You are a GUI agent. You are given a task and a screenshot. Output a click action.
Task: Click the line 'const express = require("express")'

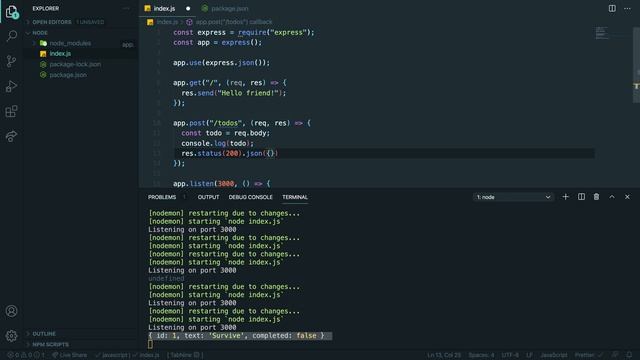click(x=244, y=33)
